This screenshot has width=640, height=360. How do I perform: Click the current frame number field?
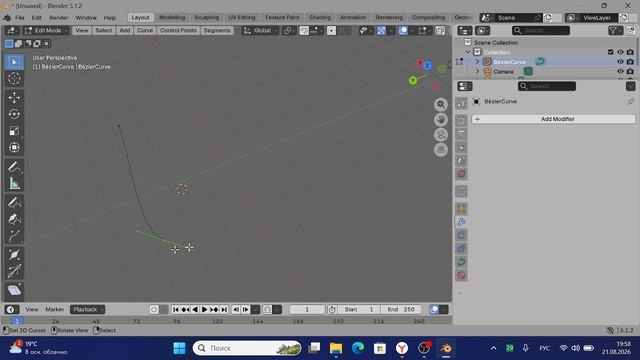click(x=307, y=309)
